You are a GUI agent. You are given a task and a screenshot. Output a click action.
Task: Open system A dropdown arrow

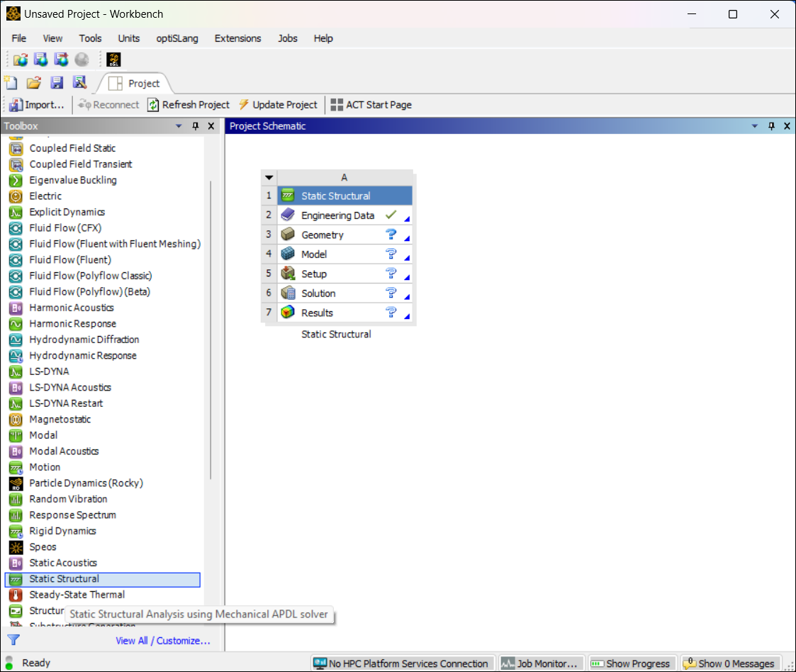[269, 178]
